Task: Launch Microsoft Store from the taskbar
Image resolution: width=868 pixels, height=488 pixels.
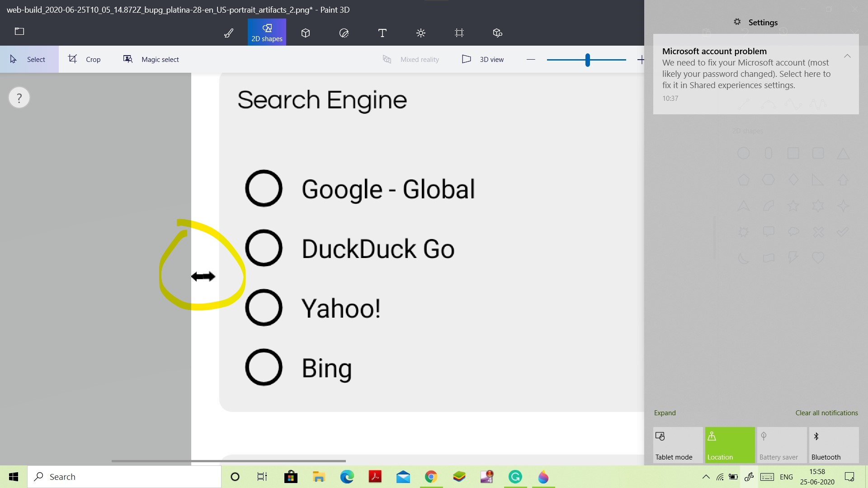Action: pos(291,477)
